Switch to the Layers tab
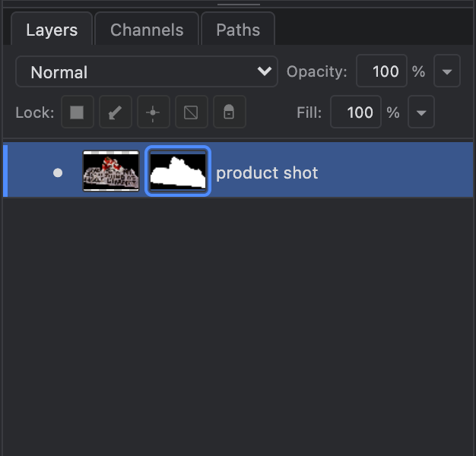 point(52,29)
